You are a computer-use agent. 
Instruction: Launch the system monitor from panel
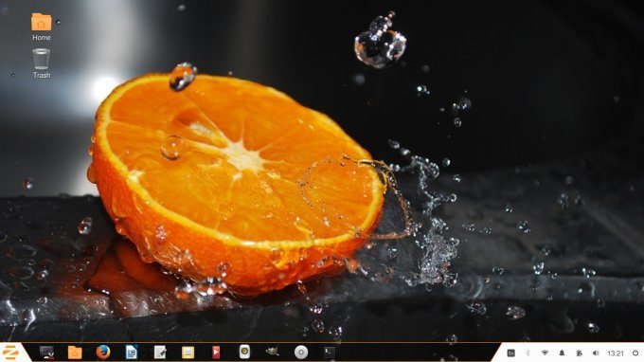click(x=46, y=353)
